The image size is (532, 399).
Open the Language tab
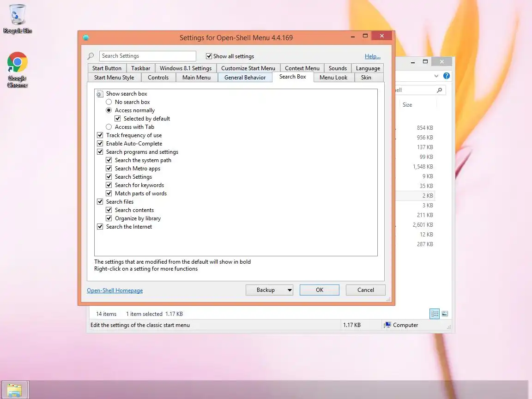368,68
